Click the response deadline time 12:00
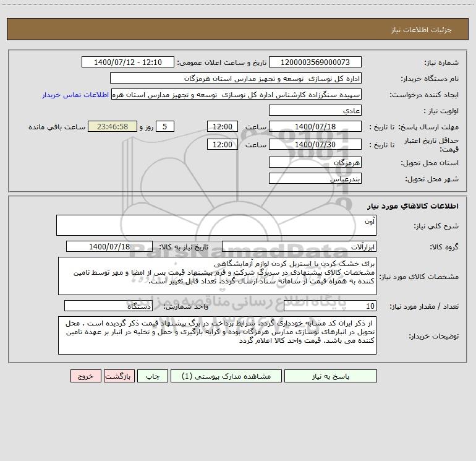Image resolution: width=476 pixels, height=461 pixels. pyautogui.click(x=222, y=126)
